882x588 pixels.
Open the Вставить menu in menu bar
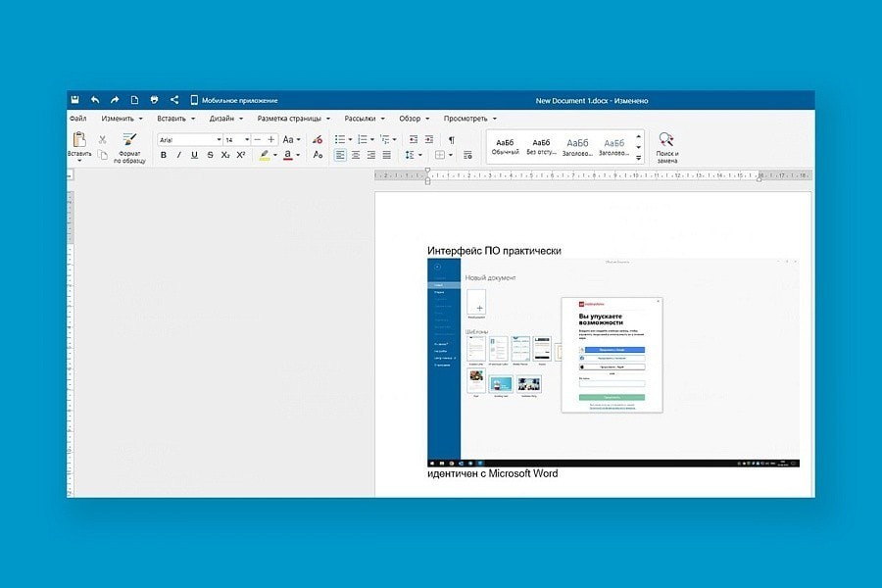(176, 119)
